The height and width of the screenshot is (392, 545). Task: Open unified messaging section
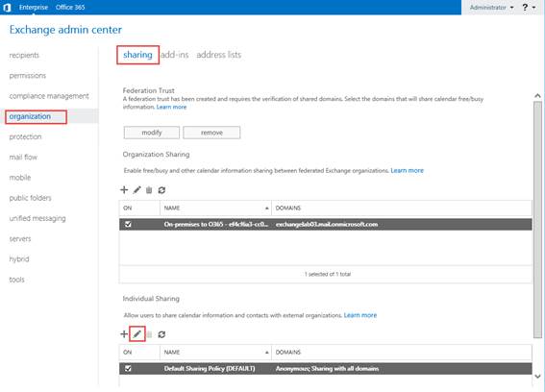coord(37,218)
